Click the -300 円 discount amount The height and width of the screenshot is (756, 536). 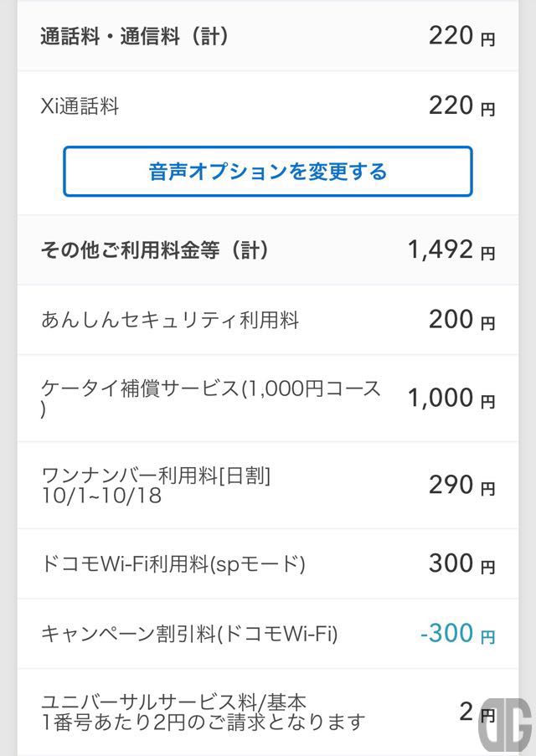[457, 634]
